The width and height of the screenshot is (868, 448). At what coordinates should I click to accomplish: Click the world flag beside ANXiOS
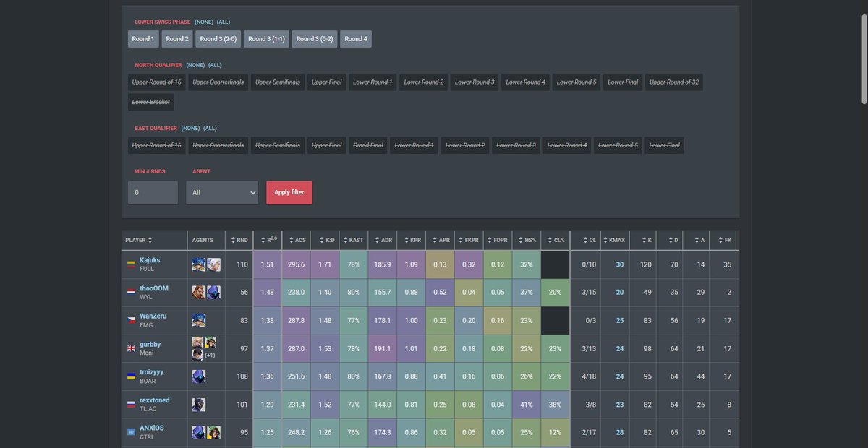[x=132, y=432]
